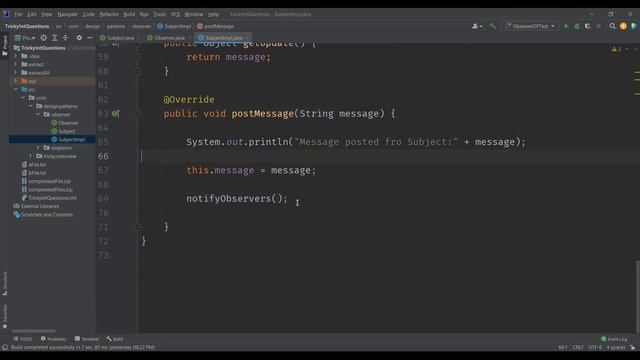The image size is (640, 360).
Task: Open the Build tool window
Action: point(115,339)
